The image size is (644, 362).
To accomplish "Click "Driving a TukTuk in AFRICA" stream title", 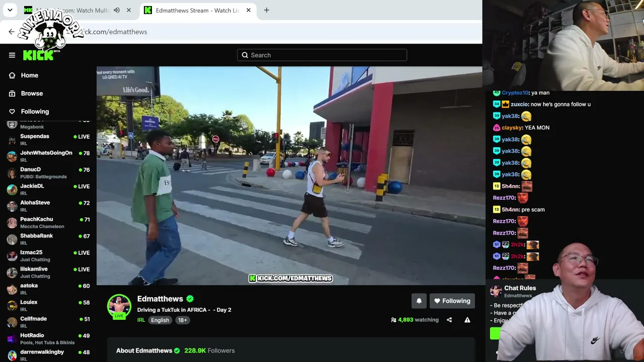I will (184, 310).
